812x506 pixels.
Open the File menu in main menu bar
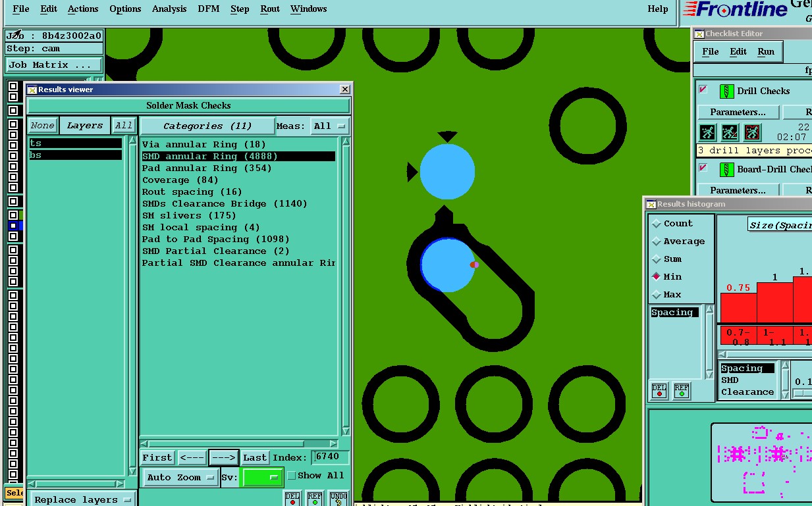pos(21,9)
